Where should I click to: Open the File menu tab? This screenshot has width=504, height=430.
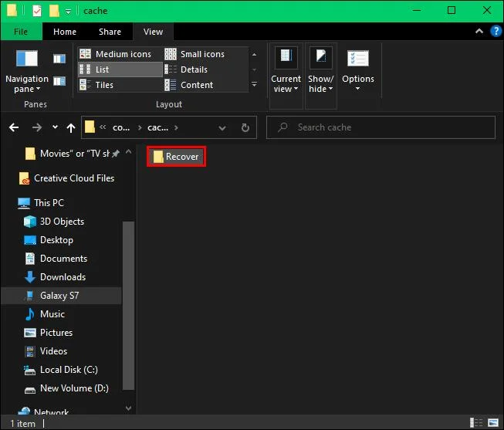pyautogui.click(x=21, y=32)
